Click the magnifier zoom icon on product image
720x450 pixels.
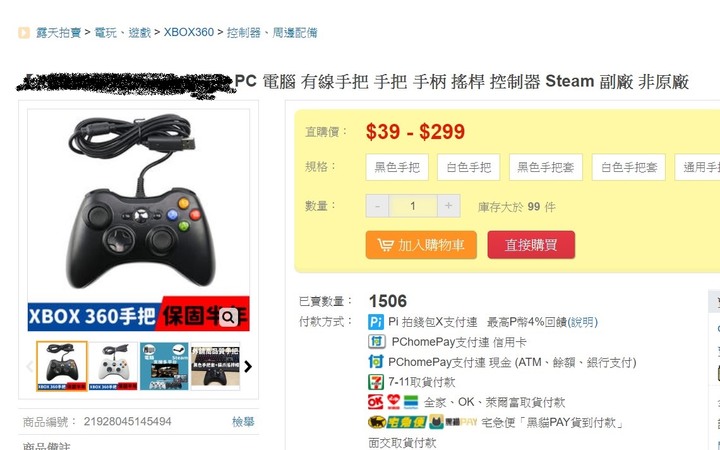tap(228, 317)
